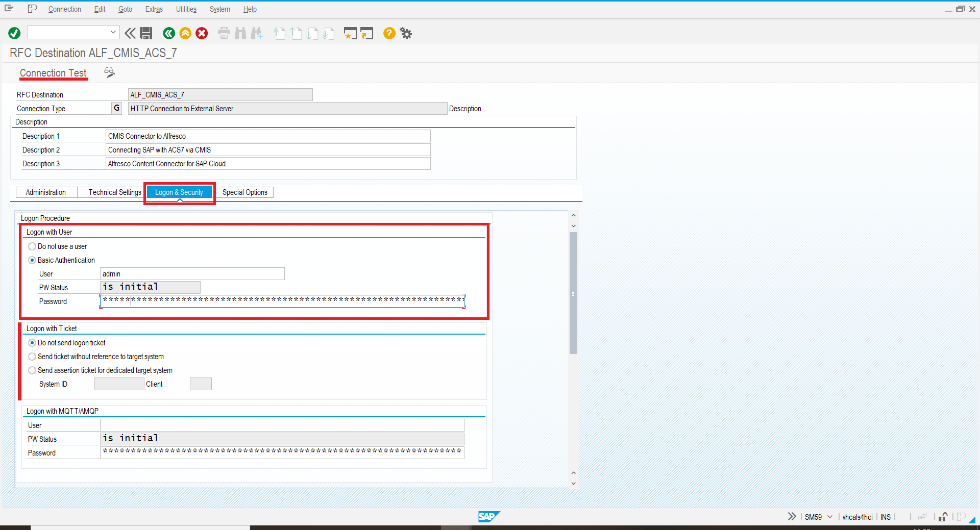Run the Connection Test

[x=53, y=73]
